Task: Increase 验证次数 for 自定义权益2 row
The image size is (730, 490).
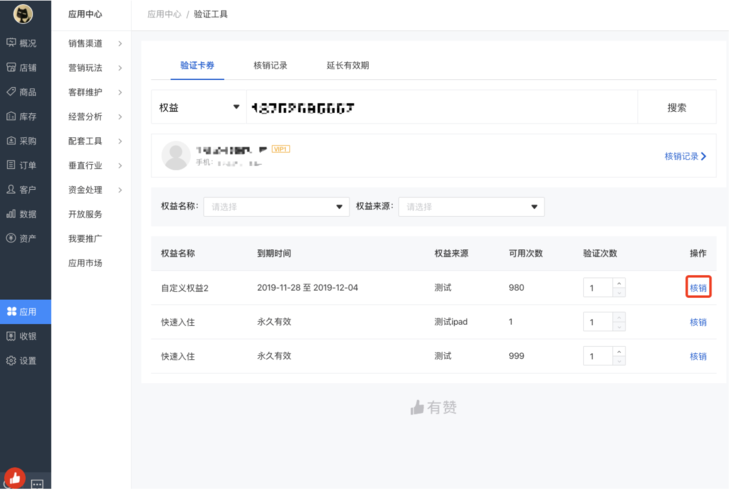Action: click(x=619, y=283)
